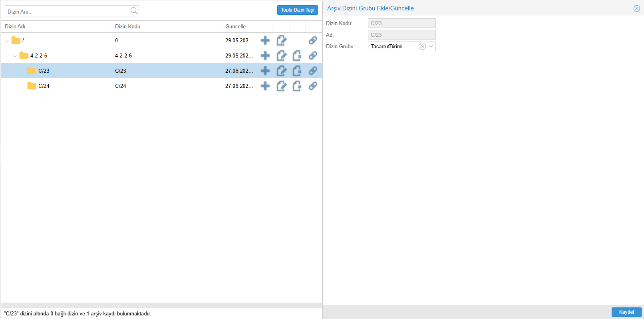
Task: Sort by Dizin Kodu column header
Action: pos(127,26)
